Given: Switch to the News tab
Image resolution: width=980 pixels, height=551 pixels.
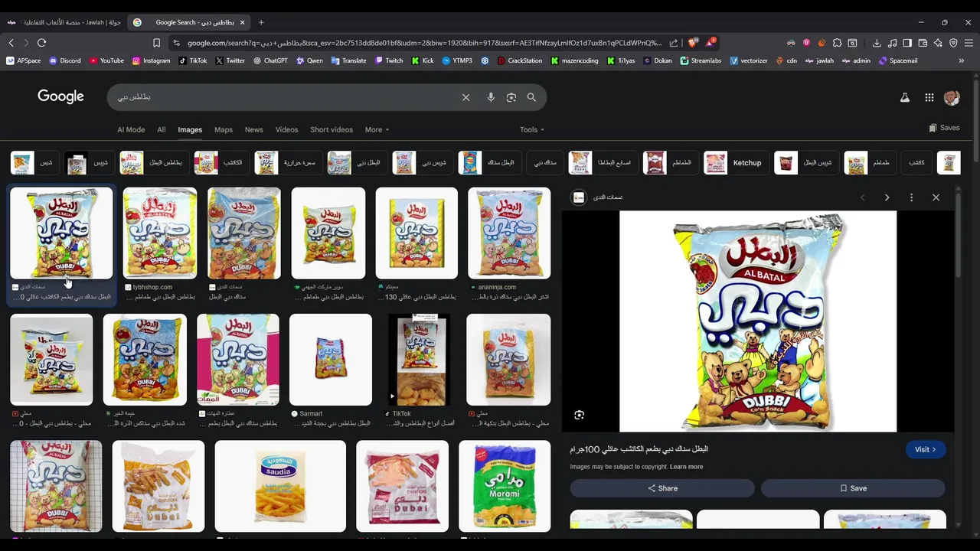Looking at the screenshot, I should [253, 129].
